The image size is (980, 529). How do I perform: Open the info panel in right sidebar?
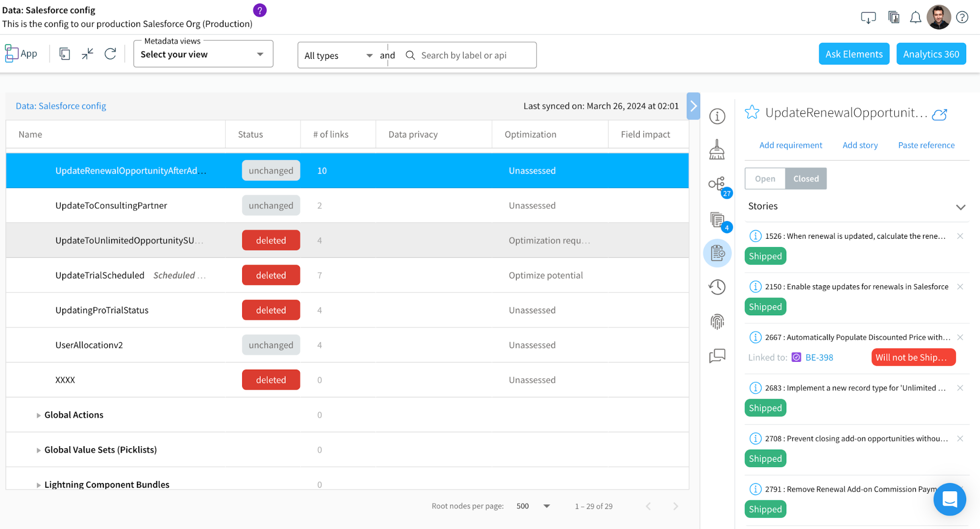pyautogui.click(x=717, y=116)
